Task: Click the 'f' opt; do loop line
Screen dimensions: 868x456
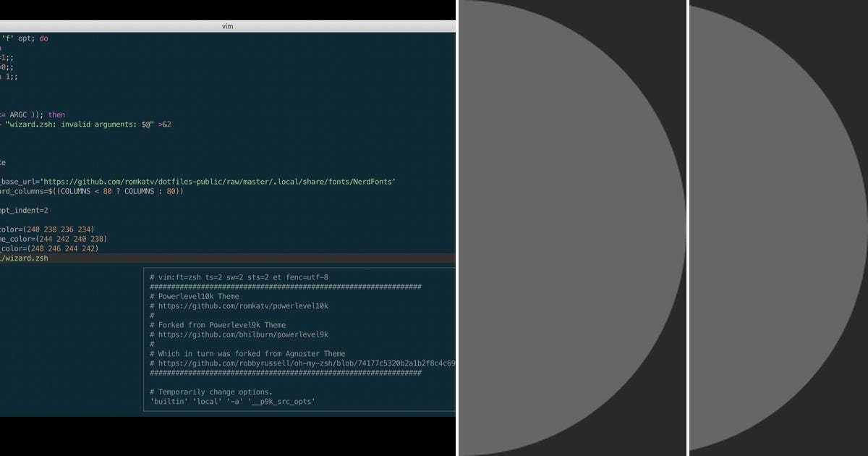Action: (x=25, y=38)
